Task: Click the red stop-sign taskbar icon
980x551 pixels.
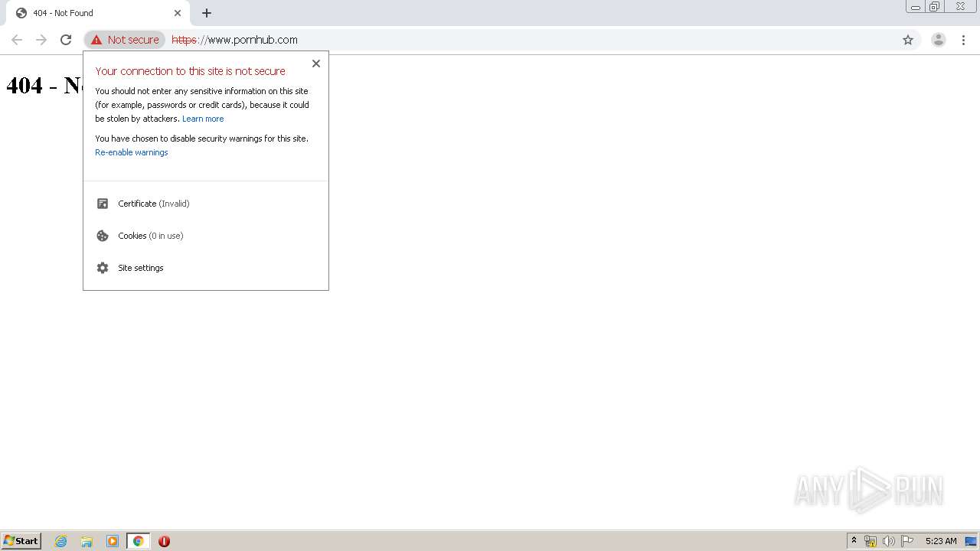Action: coord(164,541)
